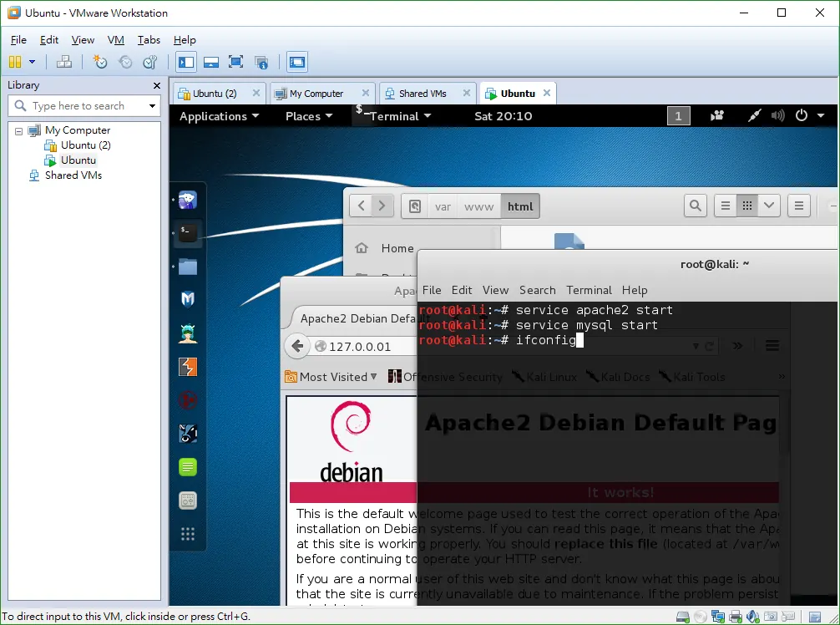This screenshot has height=625, width=840.
Task: Launch Metasploit from the Kali dock
Action: 188,300
